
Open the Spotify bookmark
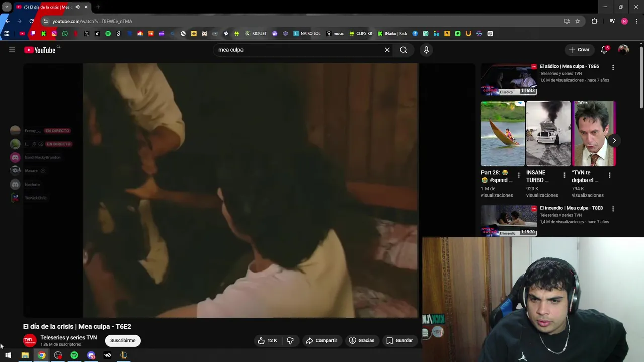tap(108, 34)
